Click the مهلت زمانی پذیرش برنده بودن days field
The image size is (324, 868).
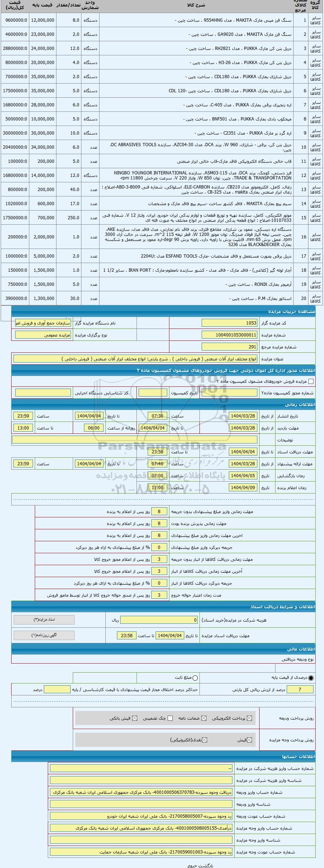(x=159, y=523)
